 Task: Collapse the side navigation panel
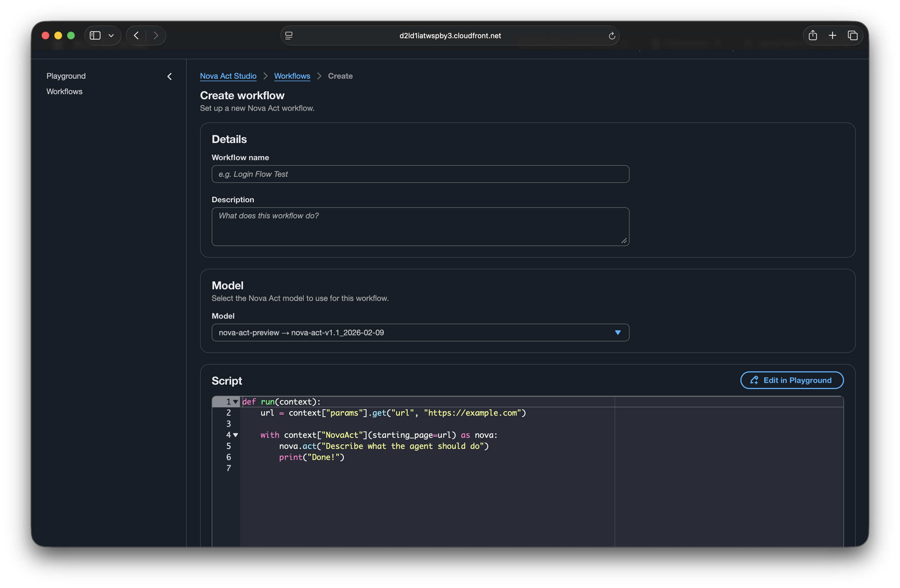click(169, 76)
